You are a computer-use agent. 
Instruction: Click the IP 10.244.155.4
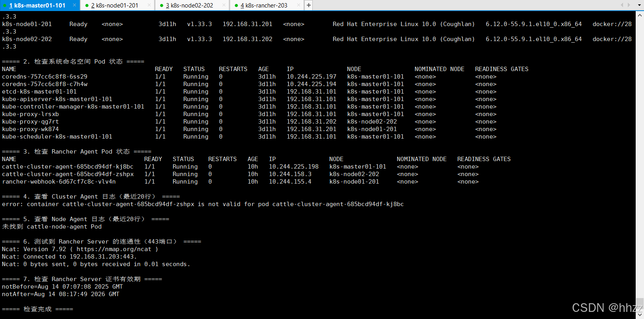coord(290,182)
